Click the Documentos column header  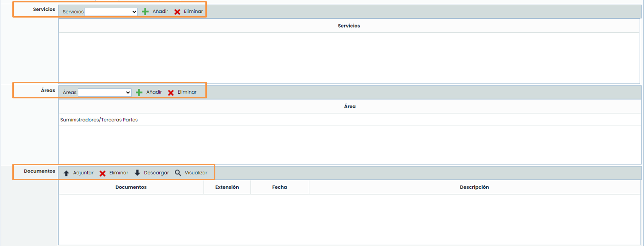click(131, 187)
